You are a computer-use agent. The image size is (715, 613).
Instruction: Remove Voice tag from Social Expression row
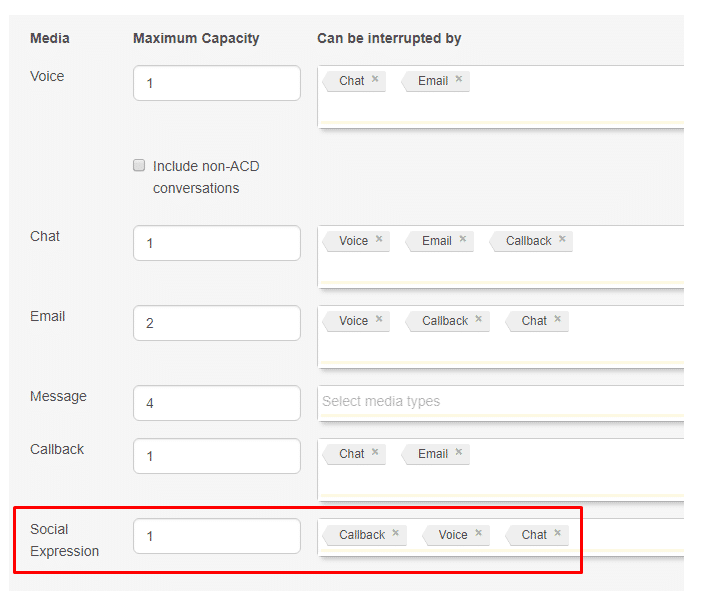[478, 533]
